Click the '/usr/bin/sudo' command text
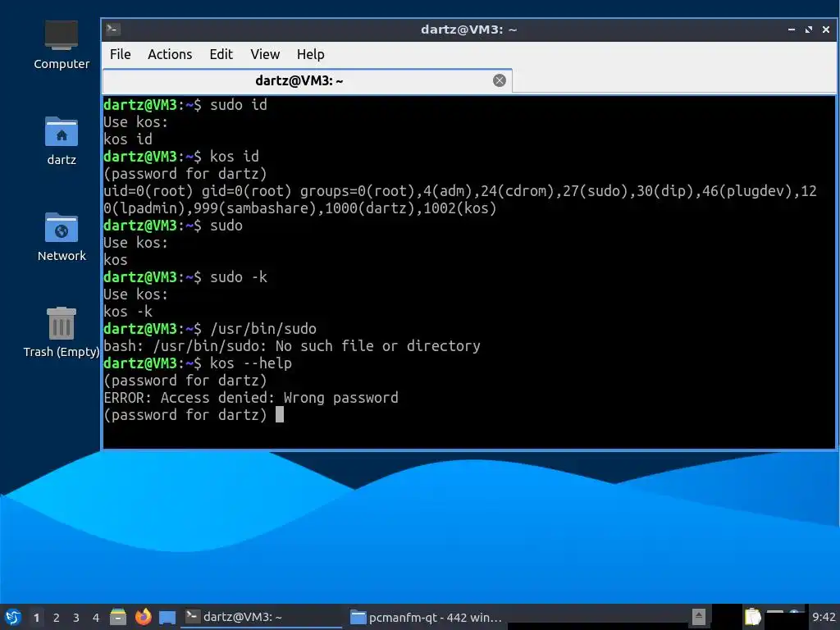The width and height of the screenshot is (840, 630). (x=263, y=328)
